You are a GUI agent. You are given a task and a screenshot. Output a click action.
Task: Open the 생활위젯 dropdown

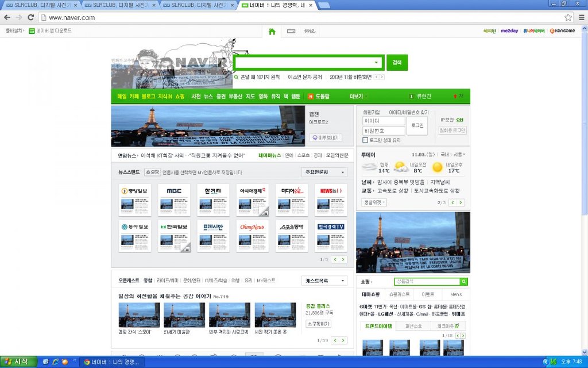374,202
